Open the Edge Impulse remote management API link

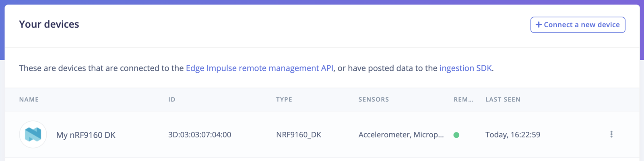[259, 68]
